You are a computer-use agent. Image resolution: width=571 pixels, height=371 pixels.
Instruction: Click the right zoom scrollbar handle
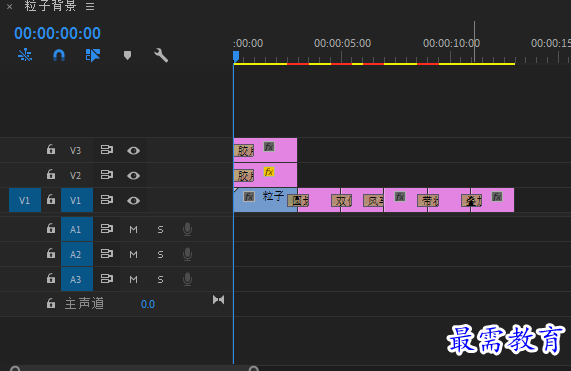(254, 368)
